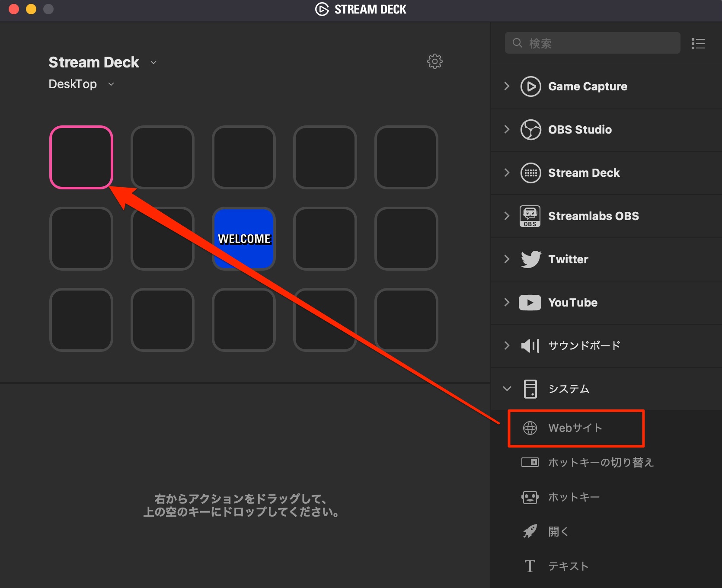Click the Streamlabs OBS label
722x588 pixels.
click(594, 216)
